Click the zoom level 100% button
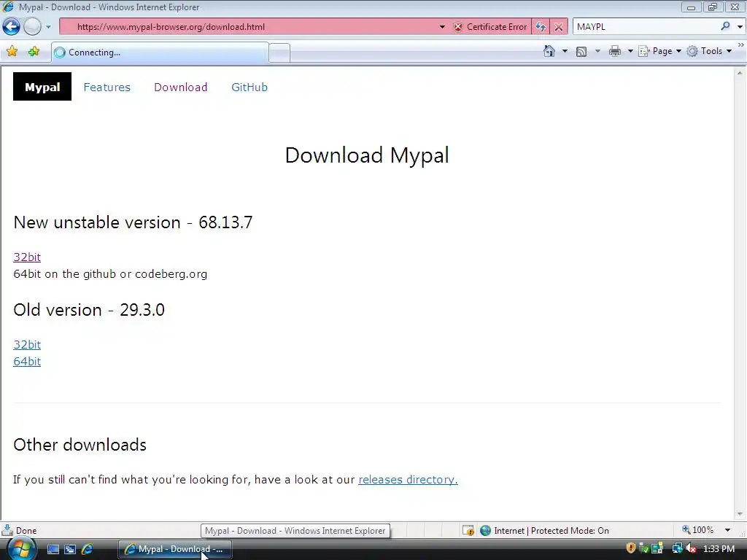747x560 pixels. 698,530
